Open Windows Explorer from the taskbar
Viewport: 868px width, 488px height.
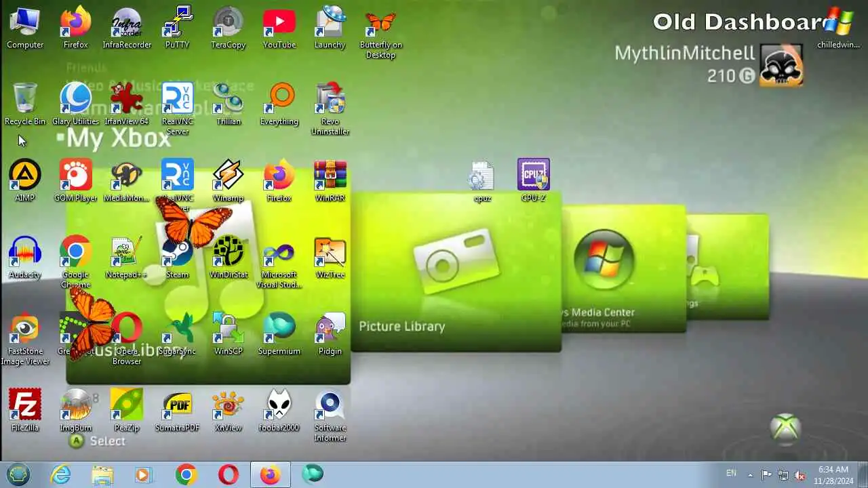click(x=102, y=474)
